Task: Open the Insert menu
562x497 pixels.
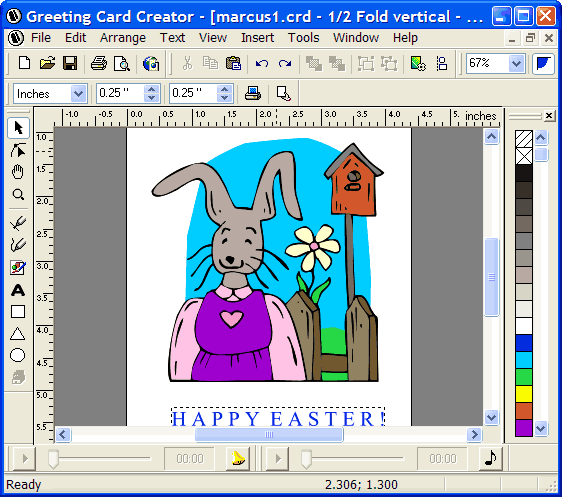Action: point(257,38)
